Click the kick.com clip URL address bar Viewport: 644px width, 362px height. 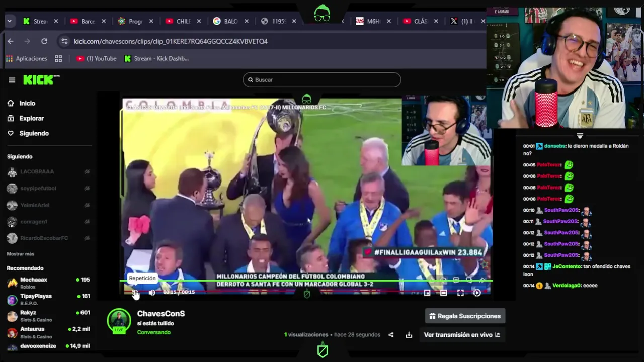[x=171, y=41]
